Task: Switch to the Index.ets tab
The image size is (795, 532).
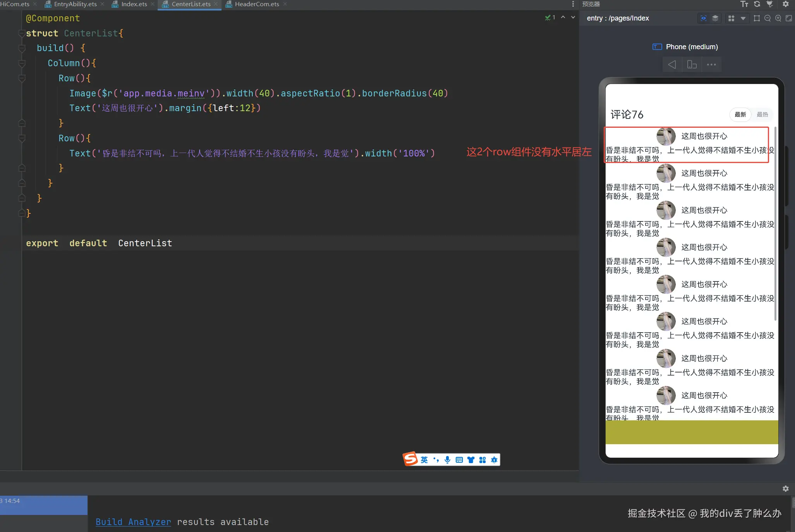Action: click(134, 4)
